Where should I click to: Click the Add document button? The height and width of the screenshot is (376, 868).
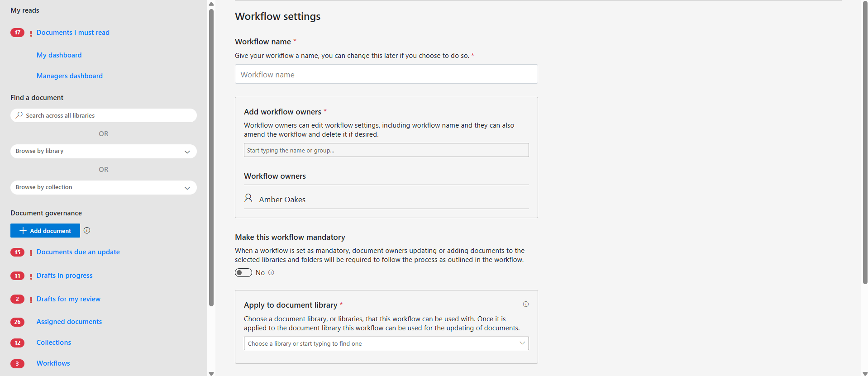(45, 231)
